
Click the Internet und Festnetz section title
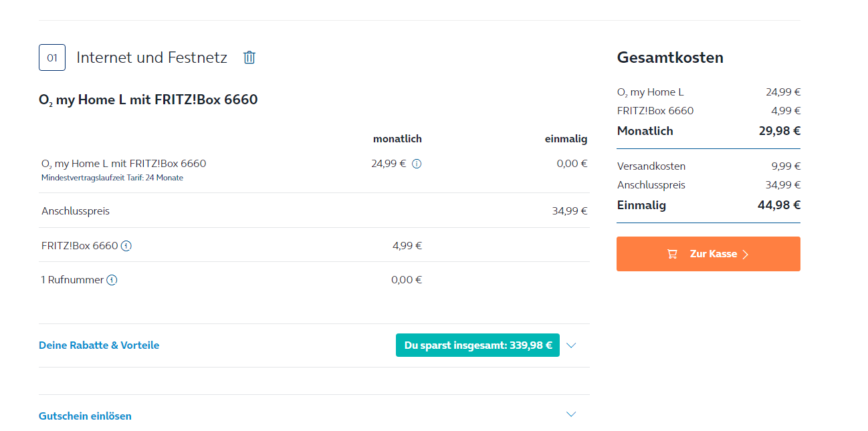(152, 57)
